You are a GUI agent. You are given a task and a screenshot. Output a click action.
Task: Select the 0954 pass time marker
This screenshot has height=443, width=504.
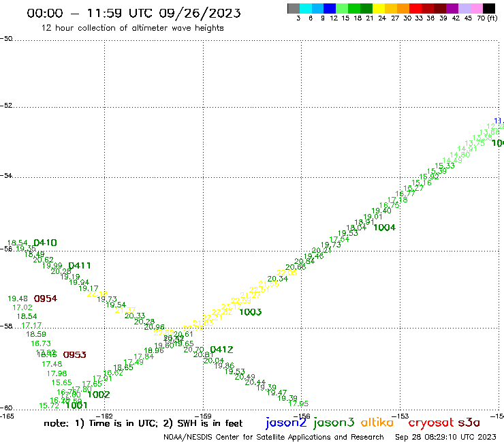[x=46, y=299]
